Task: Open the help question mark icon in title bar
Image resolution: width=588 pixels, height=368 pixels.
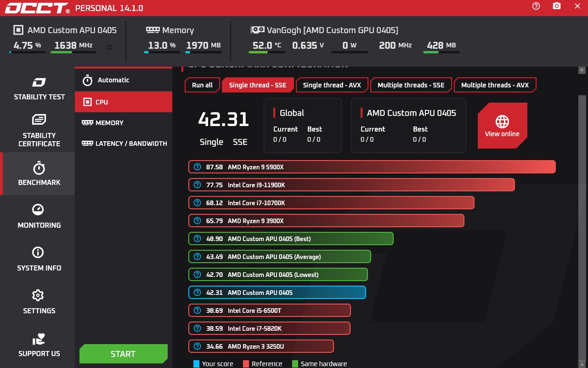Action: coord(536,6)
